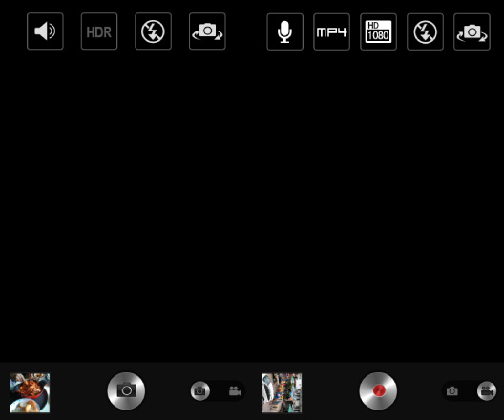
Task: Toggle flash in the photo toolbar
Action: (x=153, y=31)
